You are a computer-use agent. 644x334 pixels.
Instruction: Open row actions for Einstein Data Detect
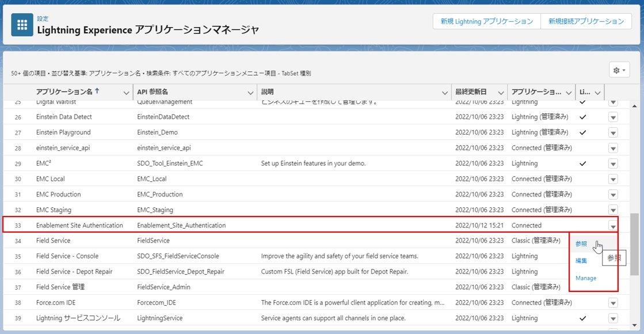613,117
